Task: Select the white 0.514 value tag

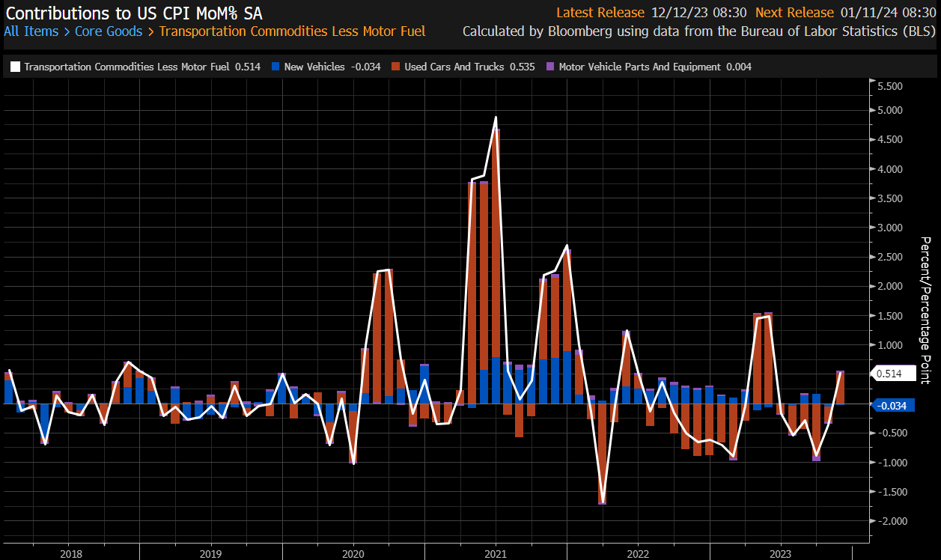Action: pos(887,374)
